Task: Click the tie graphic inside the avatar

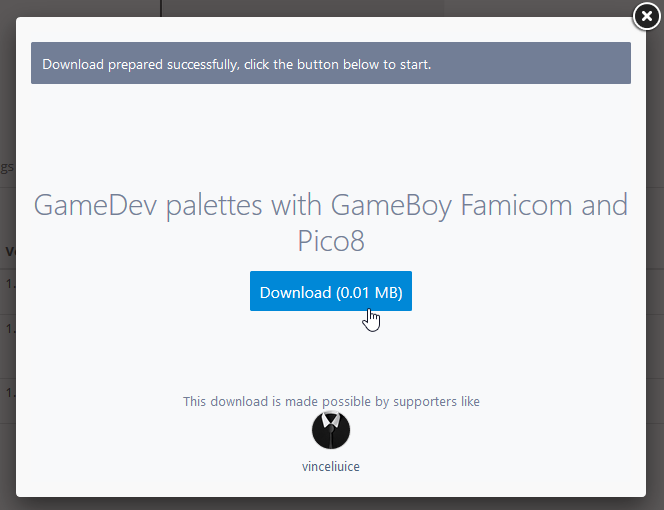Action: tap(331, 432)
